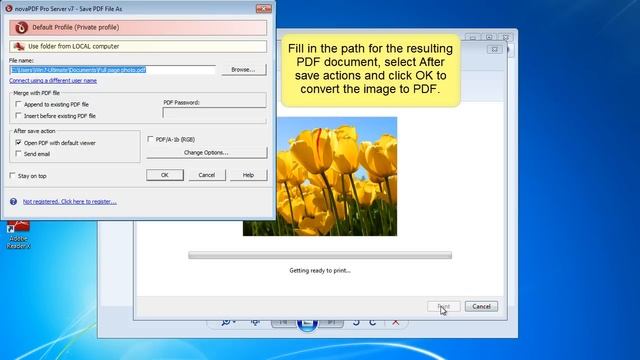Click the yellow tulips print preview

[320, 176]
